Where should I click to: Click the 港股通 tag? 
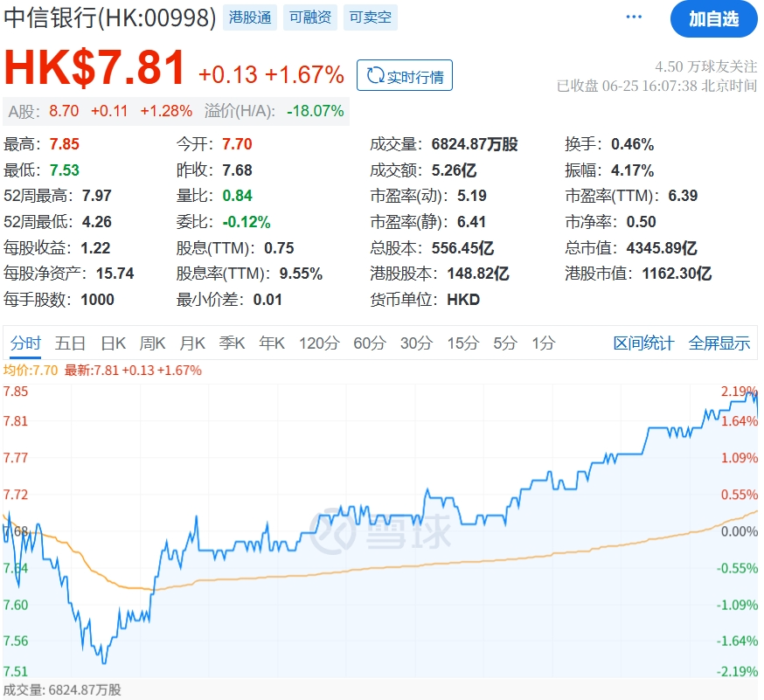tap(250, 17)
